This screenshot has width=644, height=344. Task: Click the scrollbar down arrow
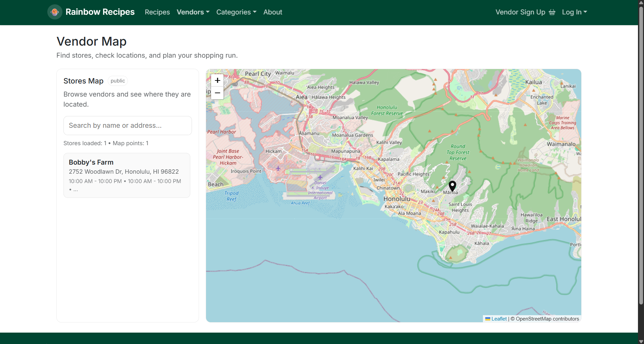641,341
